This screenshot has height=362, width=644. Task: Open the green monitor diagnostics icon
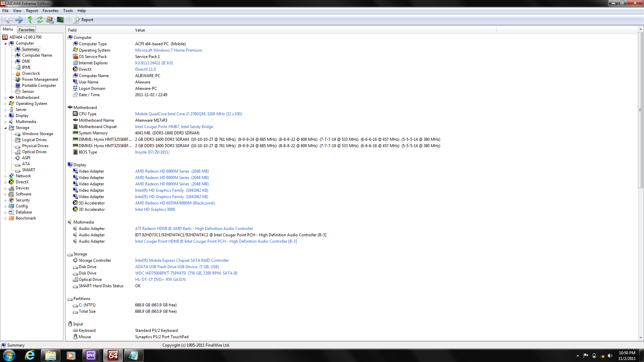(x=60, y=20)
